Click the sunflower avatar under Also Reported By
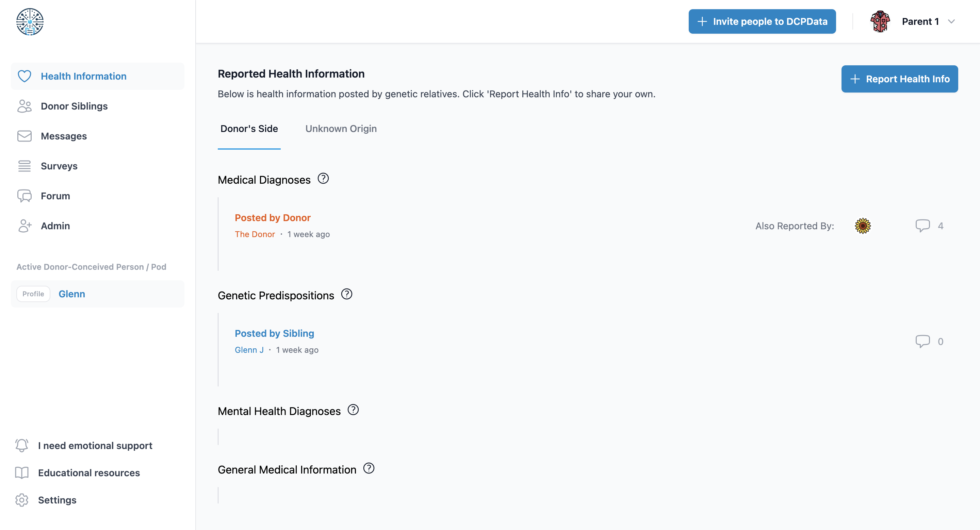 863,226
